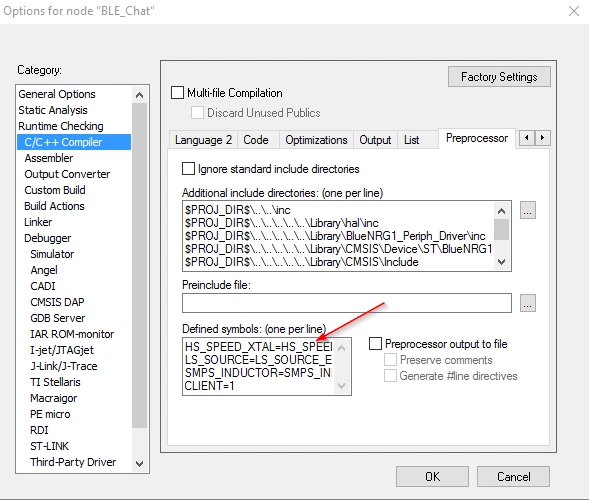Click the Factory Settings button
This screenshot has width=589, height=500.
pyautogui.click(x=499, y=77)
